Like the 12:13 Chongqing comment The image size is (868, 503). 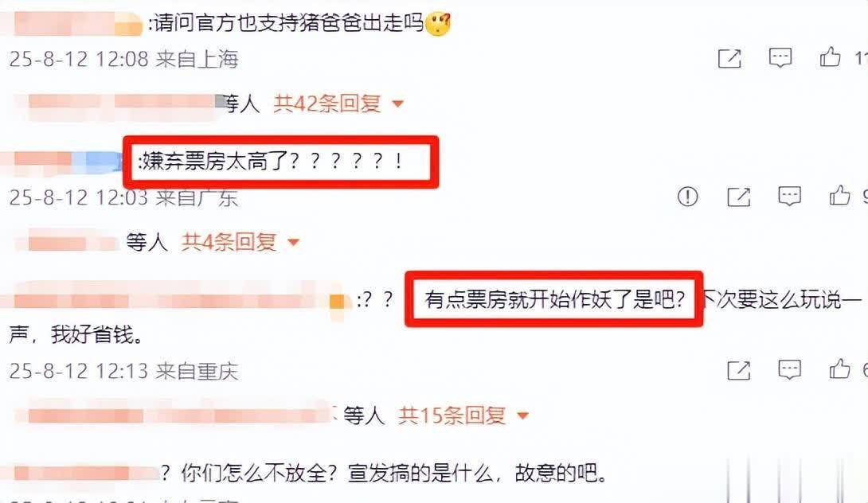pos(839,368)
